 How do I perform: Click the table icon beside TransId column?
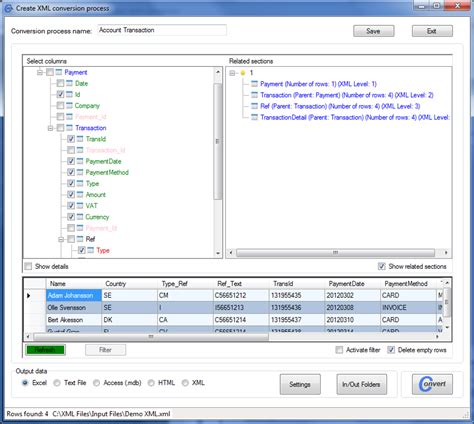click(x=80, y=139)
